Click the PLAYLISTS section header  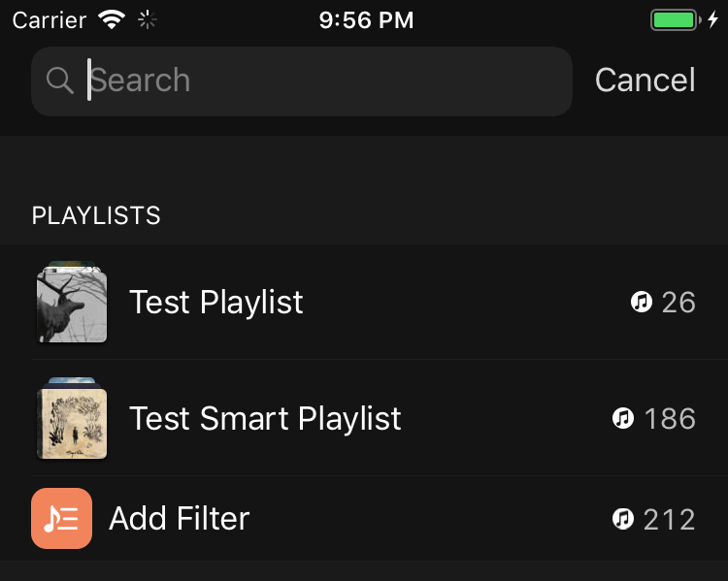pyautogui.click(x=96, y=216)
